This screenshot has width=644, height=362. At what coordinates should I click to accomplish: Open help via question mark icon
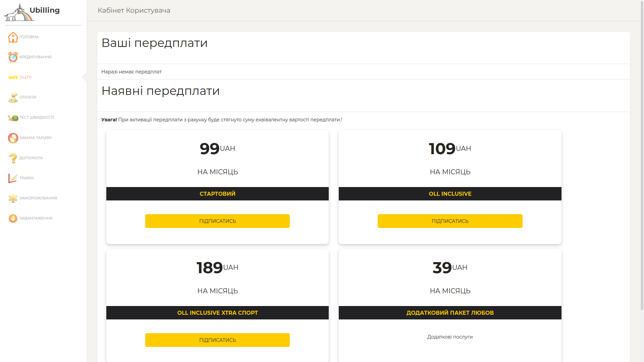coord(13,158)
